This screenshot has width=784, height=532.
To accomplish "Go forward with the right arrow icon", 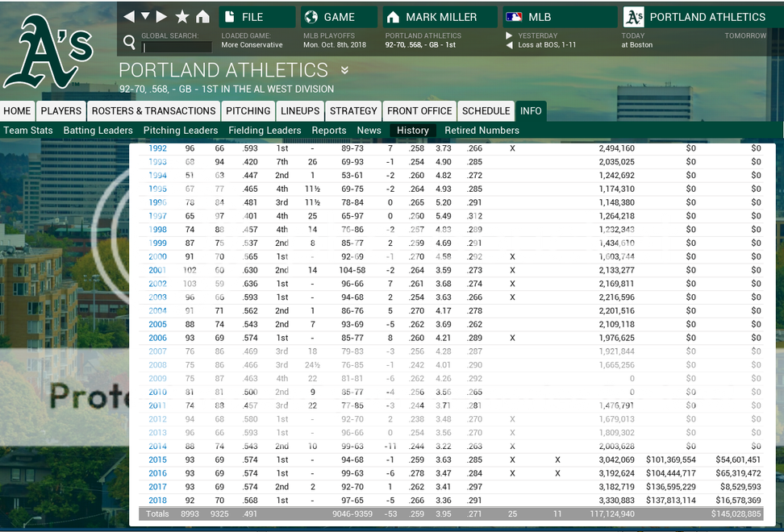I will click(161, 17).
